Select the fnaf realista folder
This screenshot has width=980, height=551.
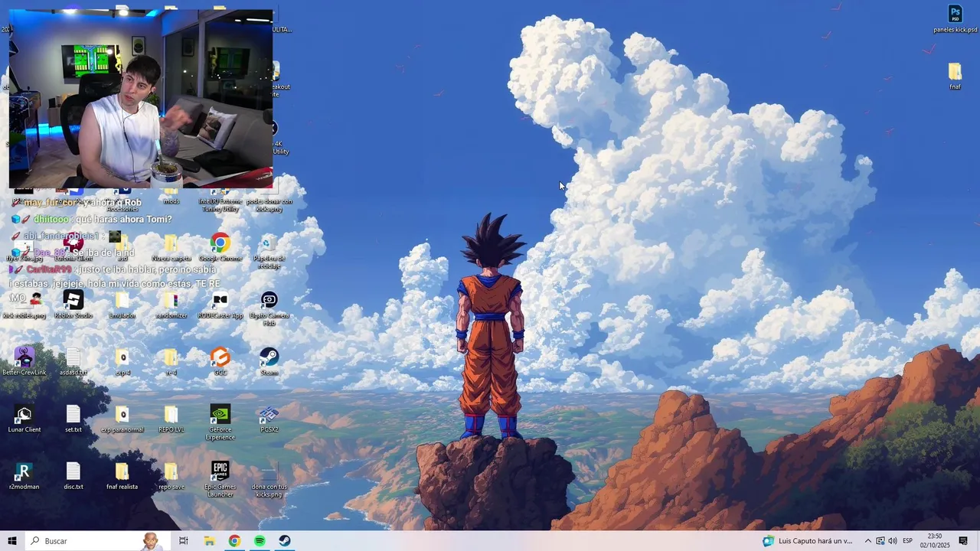(x=122, y=475)
